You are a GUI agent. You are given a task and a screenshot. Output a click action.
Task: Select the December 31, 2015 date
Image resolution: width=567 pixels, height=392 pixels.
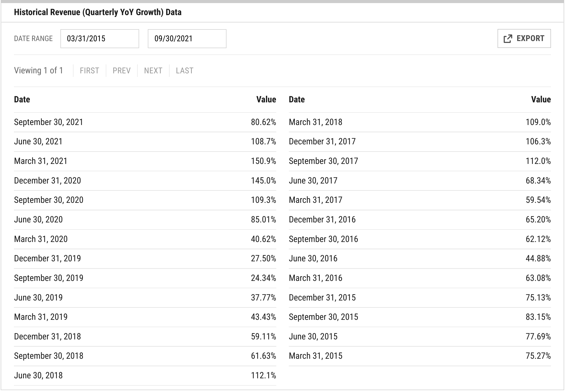pyautogui.click(x=322, y=297)
